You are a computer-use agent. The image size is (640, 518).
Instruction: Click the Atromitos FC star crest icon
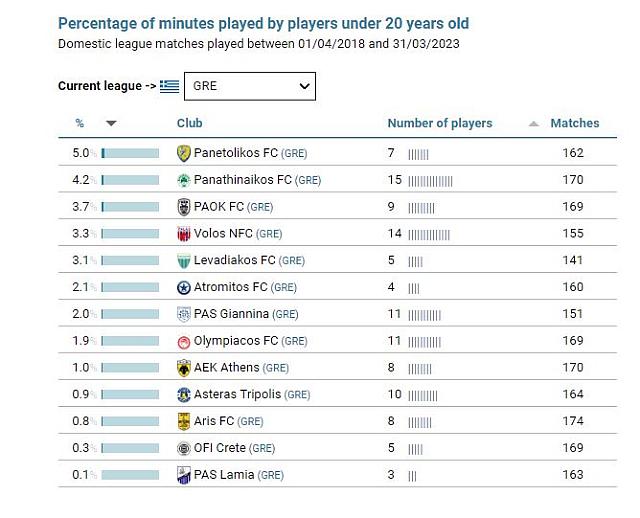(x=184, y=288)
